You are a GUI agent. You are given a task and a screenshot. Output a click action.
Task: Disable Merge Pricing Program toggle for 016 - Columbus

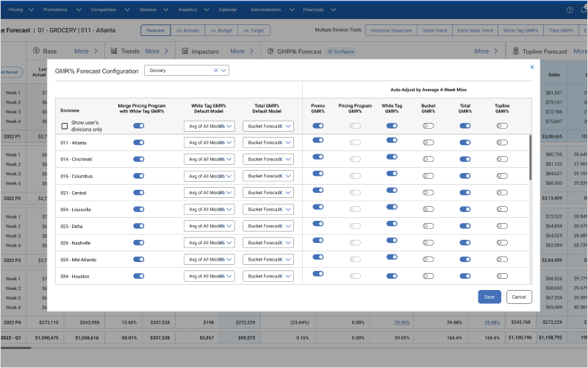coord(139,176)
